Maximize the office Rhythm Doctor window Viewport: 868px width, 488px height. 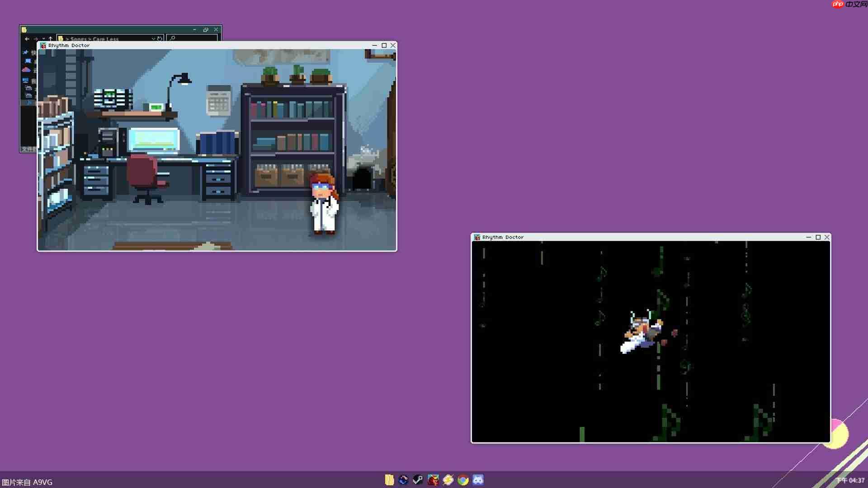384,46
